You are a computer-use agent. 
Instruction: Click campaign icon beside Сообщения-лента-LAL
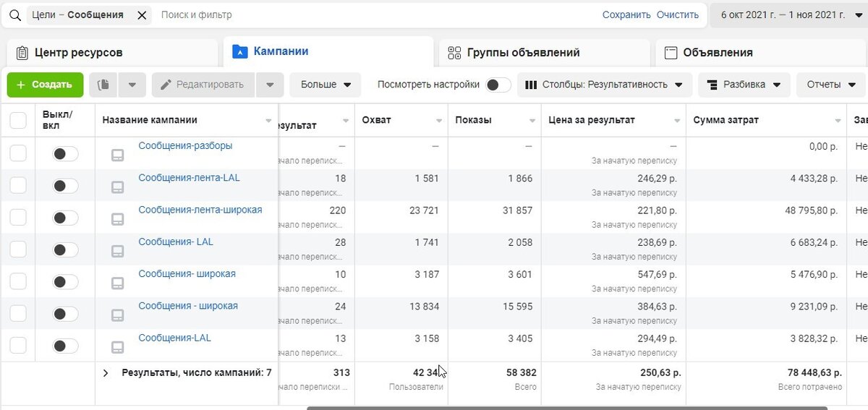(117, 187)
